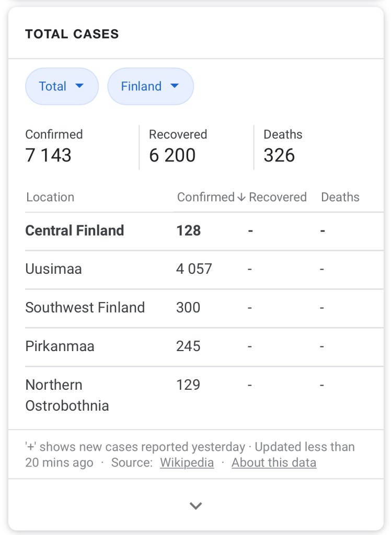The height and width of the screenshot is (535, 392).
Task: Open the Total cases type dropdown
Action: pos(62,86)
